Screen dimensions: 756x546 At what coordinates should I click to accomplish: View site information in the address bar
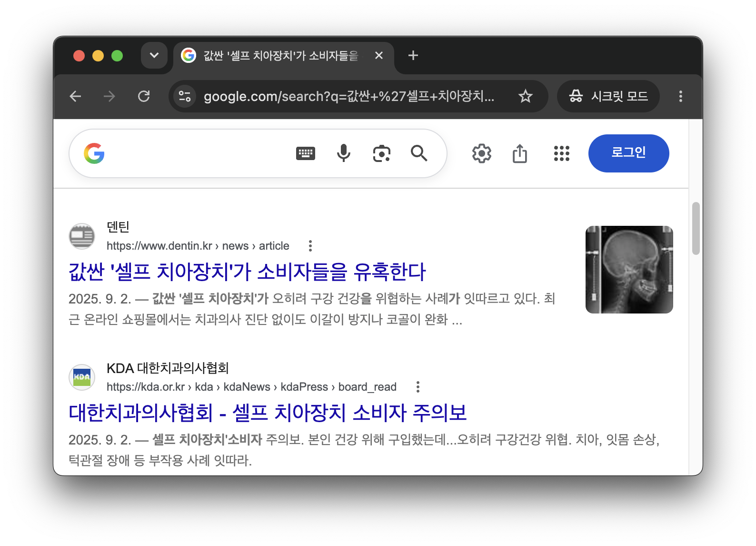[x=185, y=97]
